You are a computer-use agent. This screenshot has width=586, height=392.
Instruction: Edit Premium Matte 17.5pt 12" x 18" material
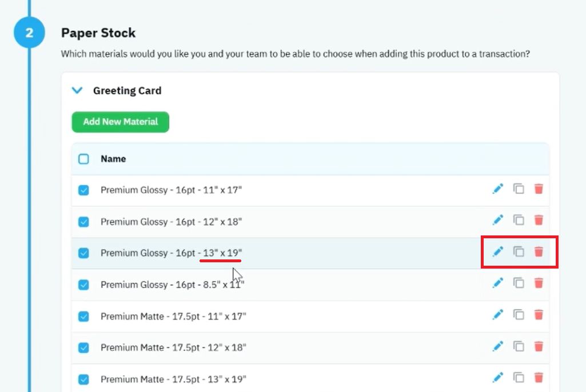pyautogui.click(x=498, y=346)
